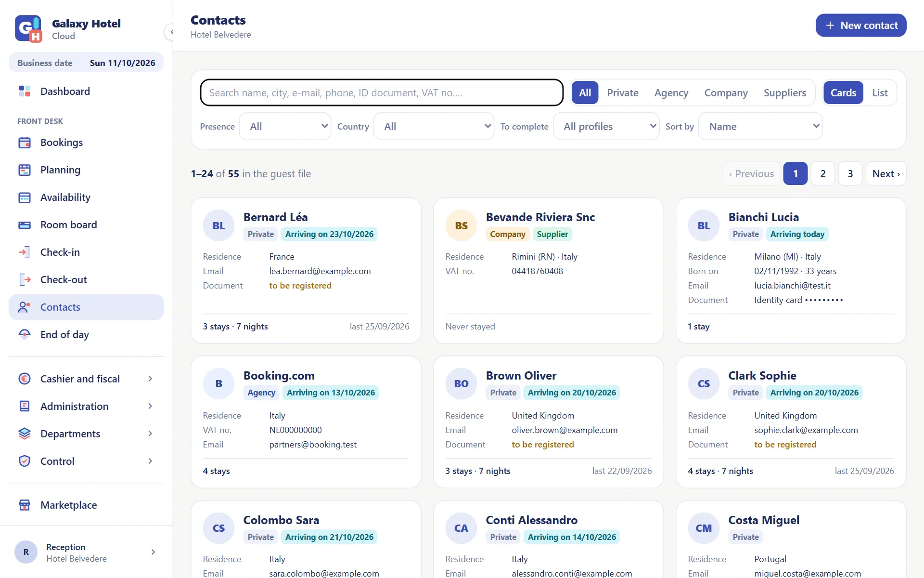Click the Departments layers icon

(25, 433)
